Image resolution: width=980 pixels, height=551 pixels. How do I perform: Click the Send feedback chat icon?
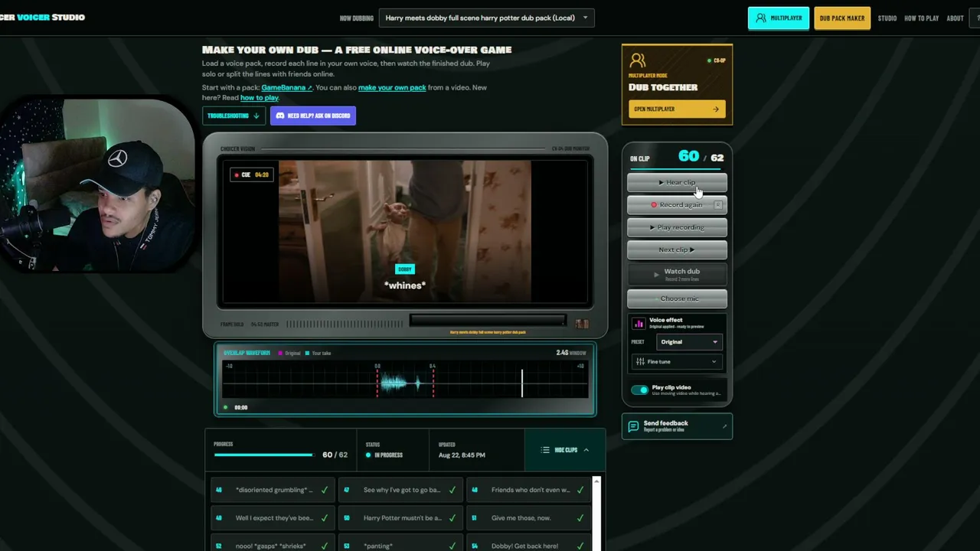pyautogui.click(x=633, y=426)
